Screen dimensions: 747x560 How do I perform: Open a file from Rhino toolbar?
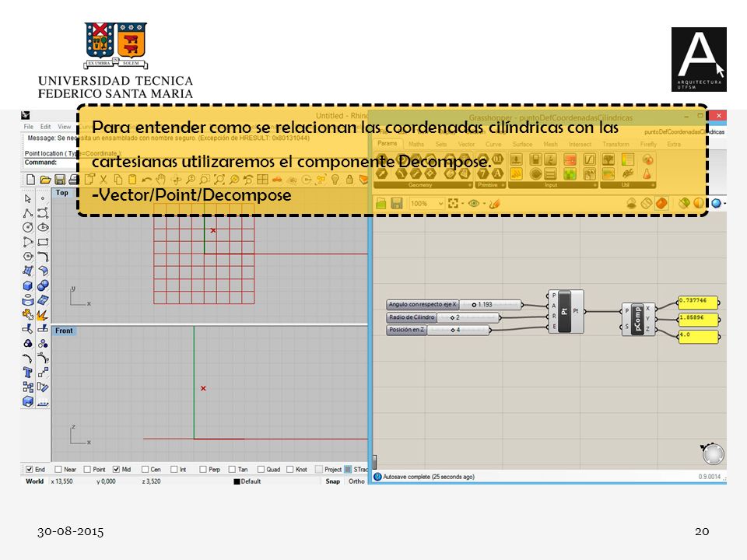pyautogui.click(x=45, y=180)
